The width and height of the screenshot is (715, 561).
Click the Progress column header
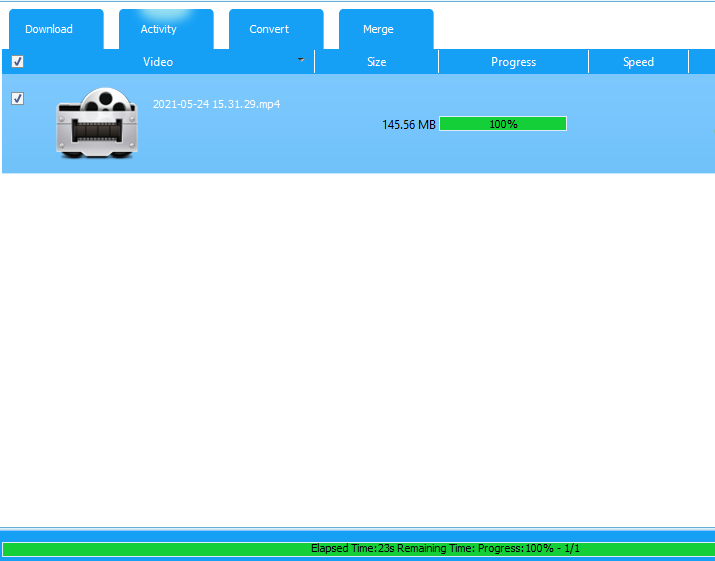click(x=513, y=62)
